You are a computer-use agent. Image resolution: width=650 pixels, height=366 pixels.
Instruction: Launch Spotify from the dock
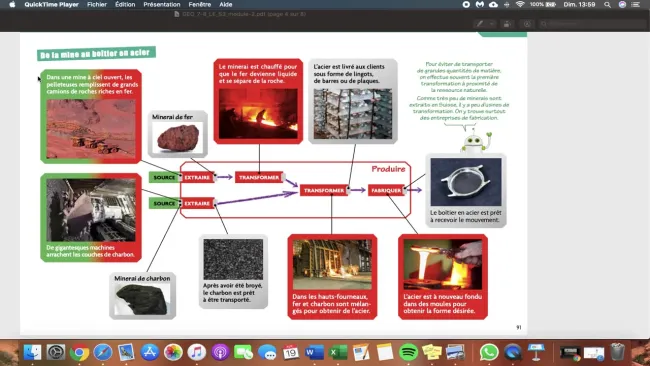(408, 352)
